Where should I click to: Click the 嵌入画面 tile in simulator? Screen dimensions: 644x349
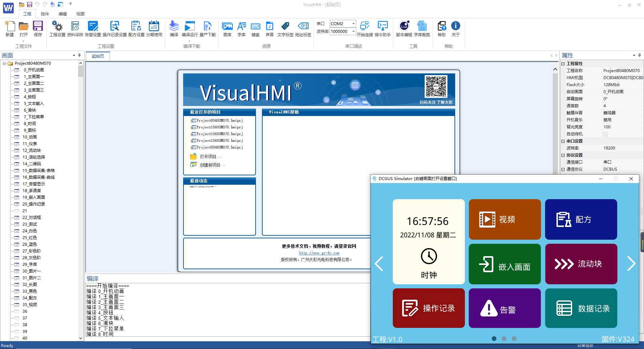point(505,264)
